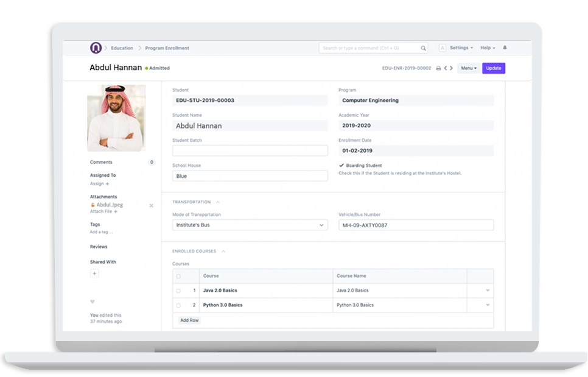
Task: Select the Java 2.0 Basics row checkbox
Action: click(x=178, y=291)
